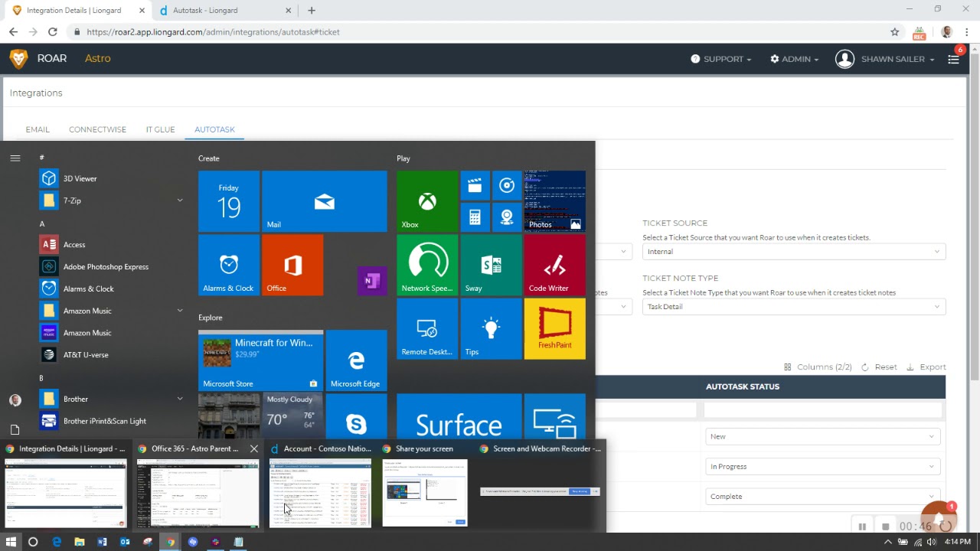Viewport: 980px width, 551px height.
Task: Open the Friday 19 Calendar tile
Action: point(229,201)
